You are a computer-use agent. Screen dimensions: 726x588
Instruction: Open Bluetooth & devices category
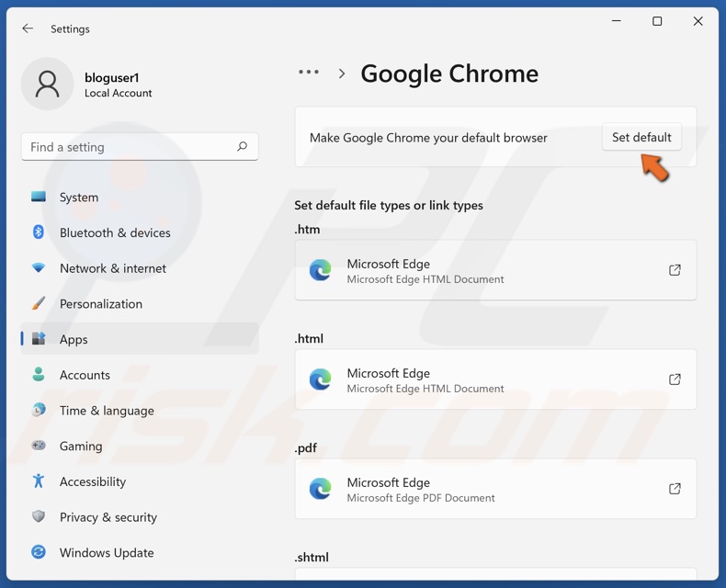[115, 232]
